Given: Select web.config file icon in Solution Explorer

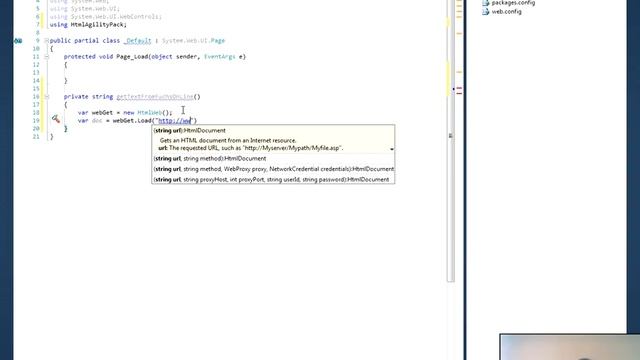Looking at the screenshot, I should (x=485, y=12).
